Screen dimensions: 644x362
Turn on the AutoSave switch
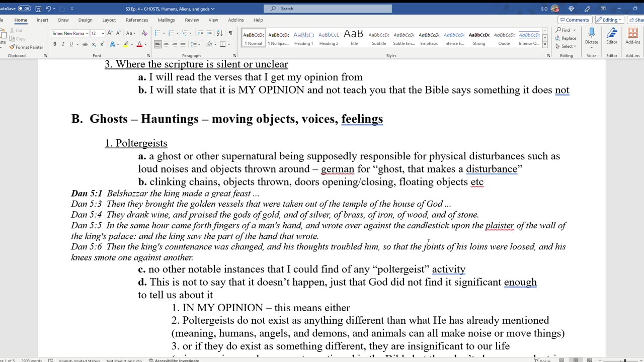click(24, 9)
